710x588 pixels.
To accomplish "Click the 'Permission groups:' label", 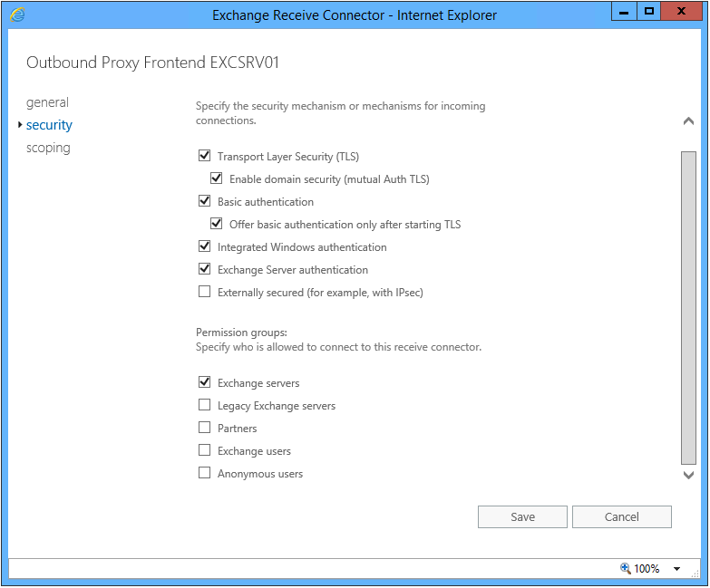I will pos(241,333).
